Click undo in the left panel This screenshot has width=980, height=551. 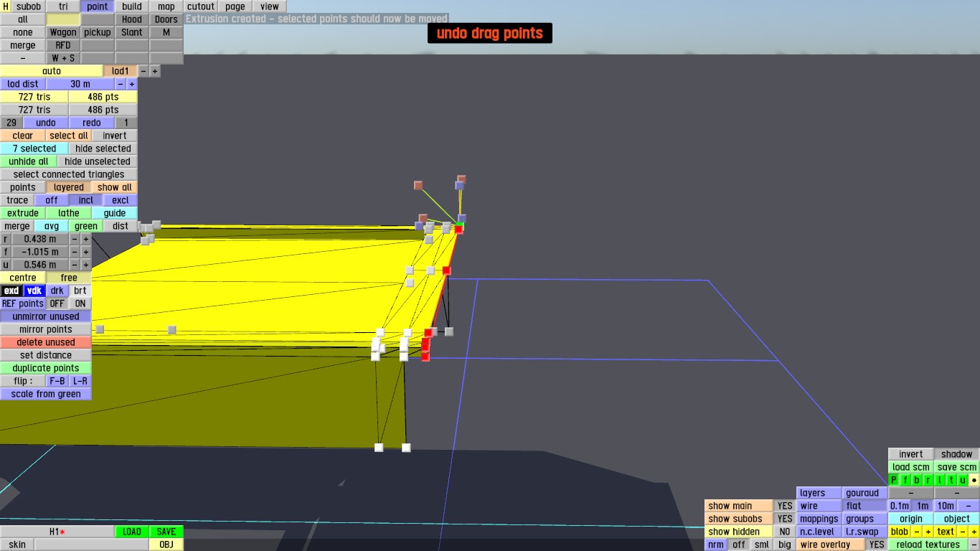46,123
